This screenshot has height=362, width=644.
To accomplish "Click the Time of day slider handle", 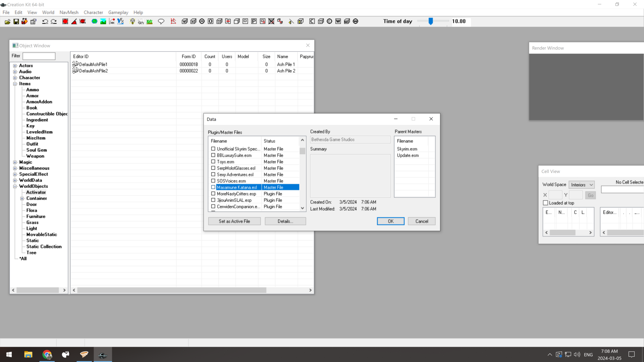I will click(431, 21).
